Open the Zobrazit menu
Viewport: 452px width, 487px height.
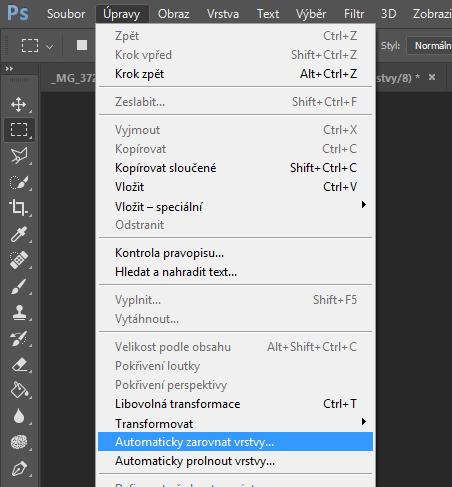(x=431, y=14)
